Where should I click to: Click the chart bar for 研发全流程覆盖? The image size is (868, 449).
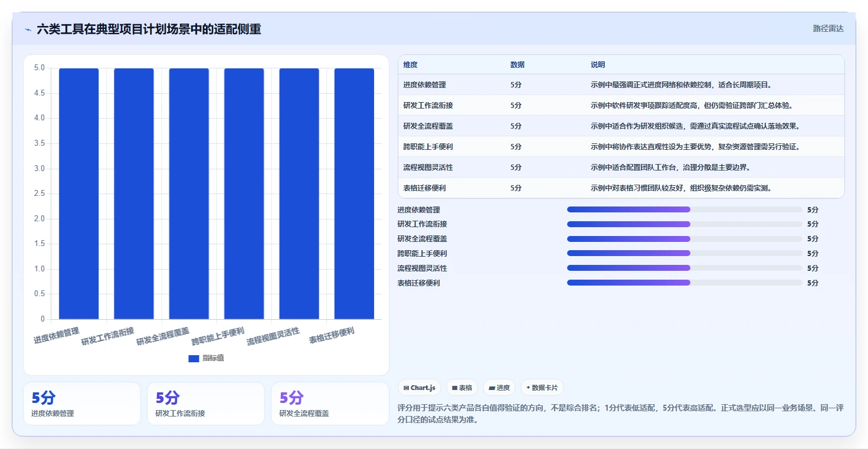[x=189, y=194]
